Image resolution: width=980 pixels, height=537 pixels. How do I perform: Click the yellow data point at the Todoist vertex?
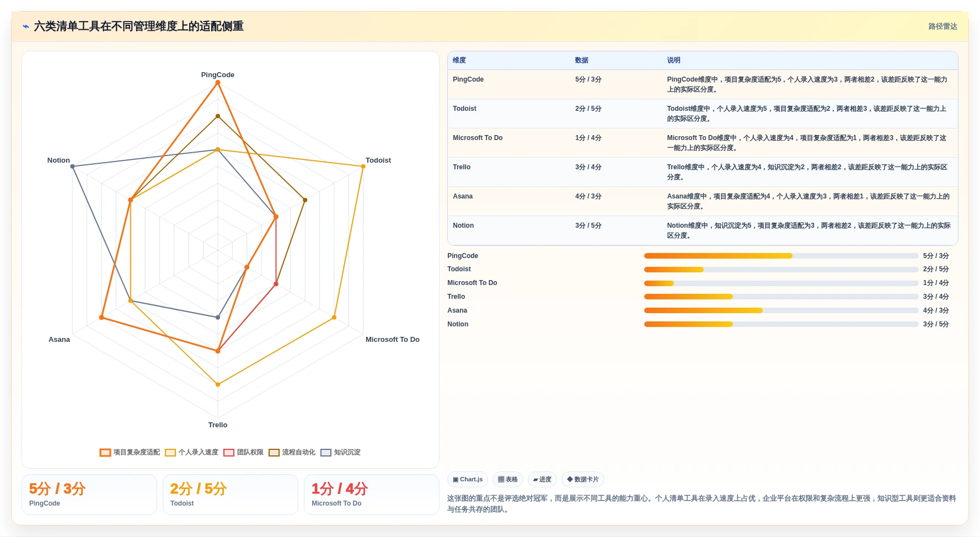(363, 167)
